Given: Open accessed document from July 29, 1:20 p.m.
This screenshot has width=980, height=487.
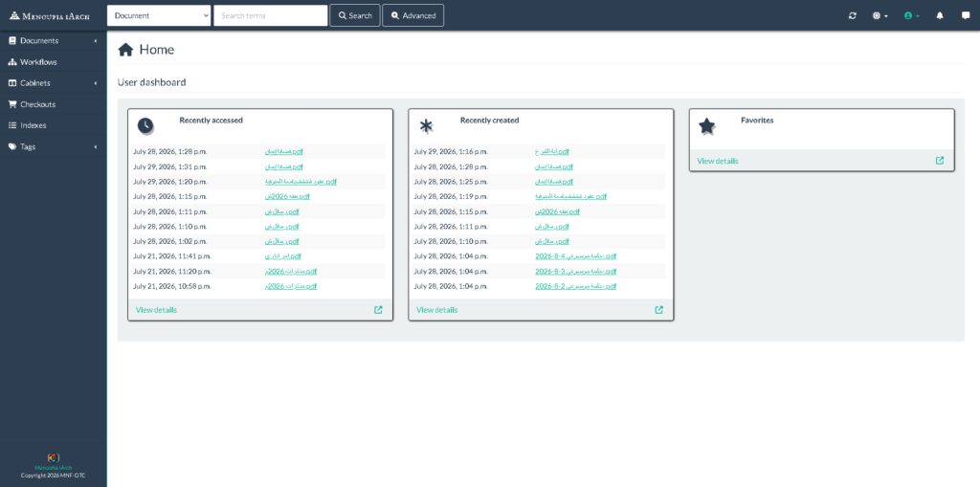Looking at the screenshot, I should tap(301, 182).
